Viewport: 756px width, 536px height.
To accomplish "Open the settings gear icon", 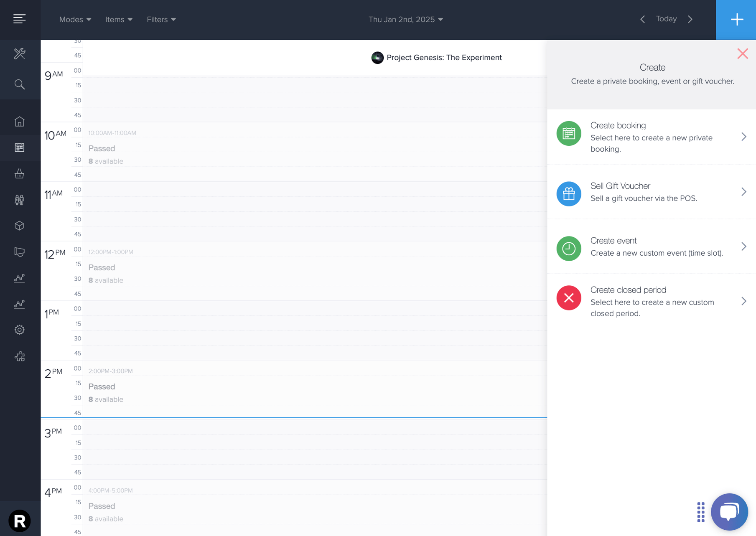I will [20, 330].
